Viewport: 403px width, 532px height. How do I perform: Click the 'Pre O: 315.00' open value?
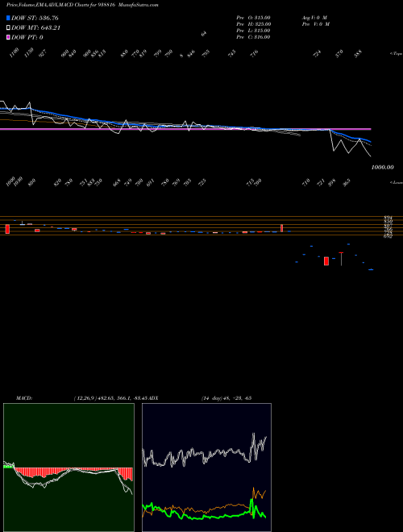253,18
